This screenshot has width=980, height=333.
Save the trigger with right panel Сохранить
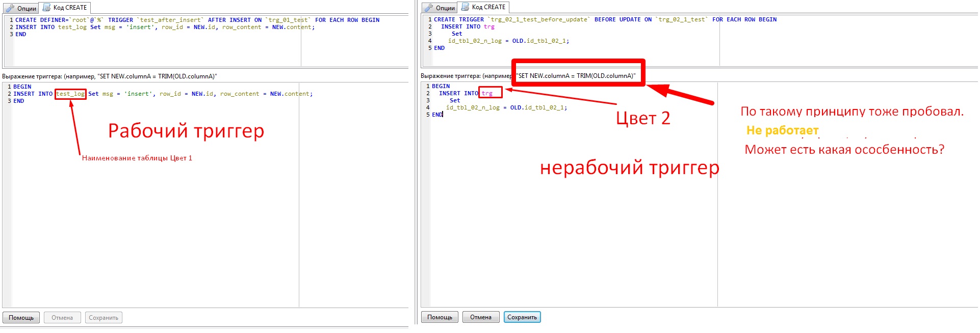click(x=522, y=317)
